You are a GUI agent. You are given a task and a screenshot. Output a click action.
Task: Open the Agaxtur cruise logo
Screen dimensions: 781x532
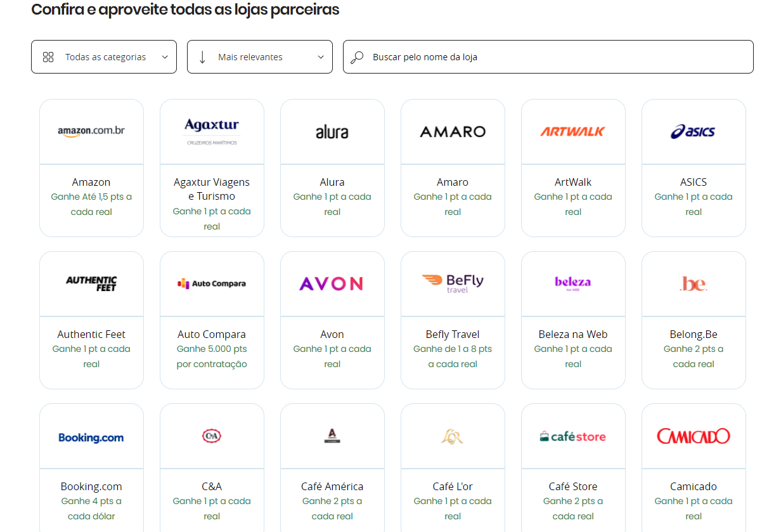[x=212, y=131]
